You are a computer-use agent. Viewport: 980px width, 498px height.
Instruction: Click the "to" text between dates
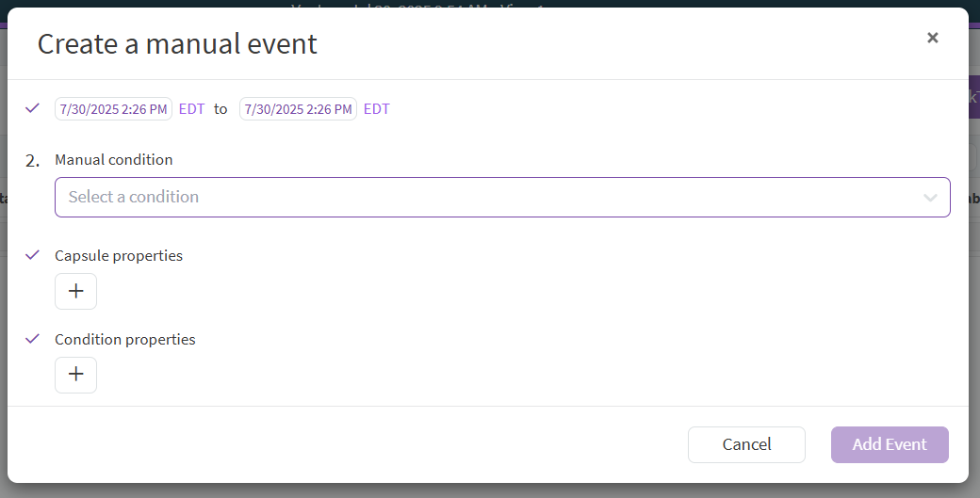(220, 109)
